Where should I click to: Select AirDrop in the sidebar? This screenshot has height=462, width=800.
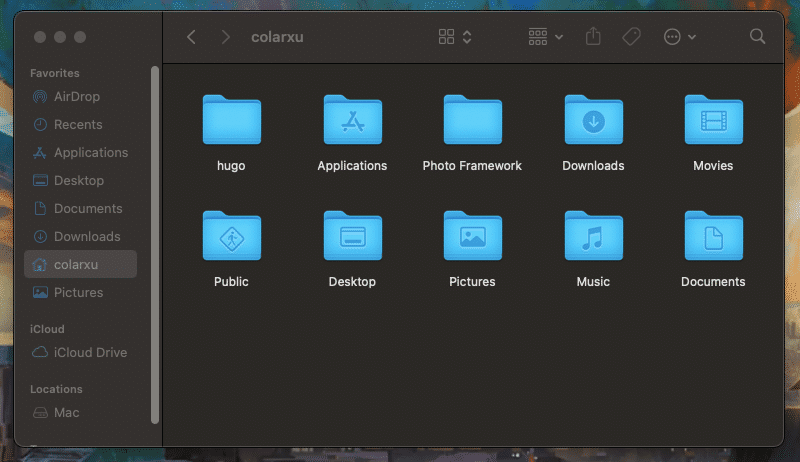(81, 96)
